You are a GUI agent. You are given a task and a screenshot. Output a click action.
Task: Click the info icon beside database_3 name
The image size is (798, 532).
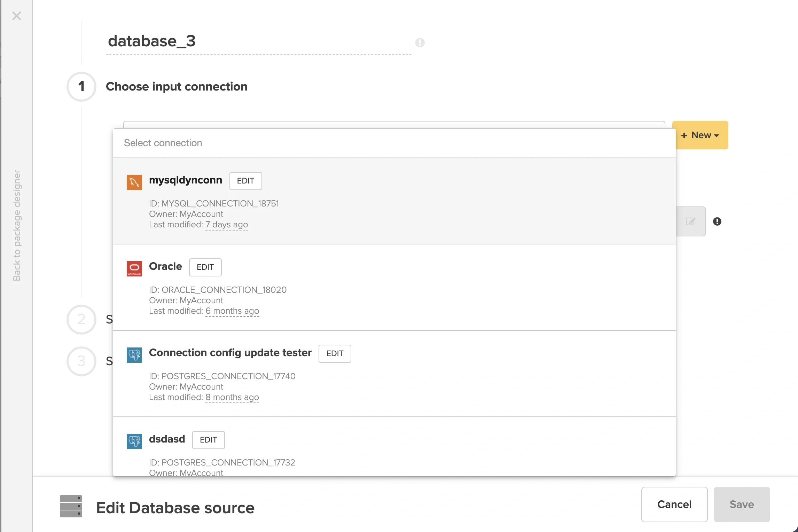(x=420, y=42)
